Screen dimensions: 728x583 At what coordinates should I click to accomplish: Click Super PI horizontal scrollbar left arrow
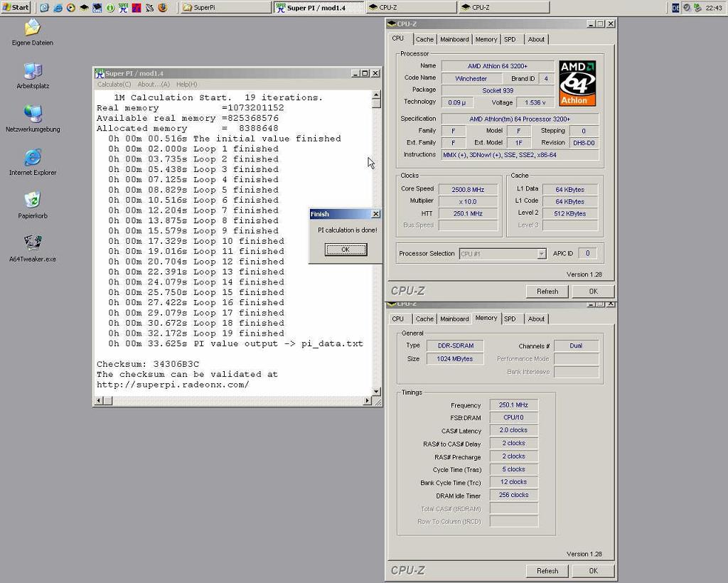[99, 400]
